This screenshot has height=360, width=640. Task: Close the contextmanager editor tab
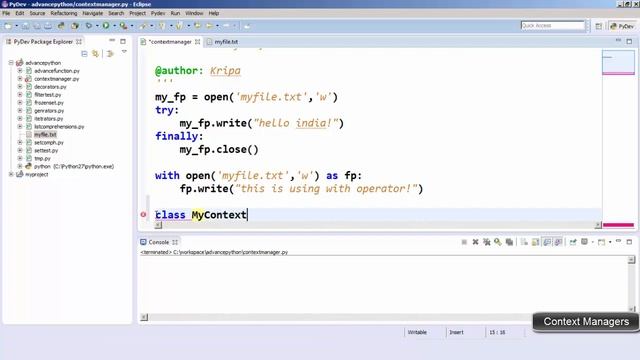point(198,42)
